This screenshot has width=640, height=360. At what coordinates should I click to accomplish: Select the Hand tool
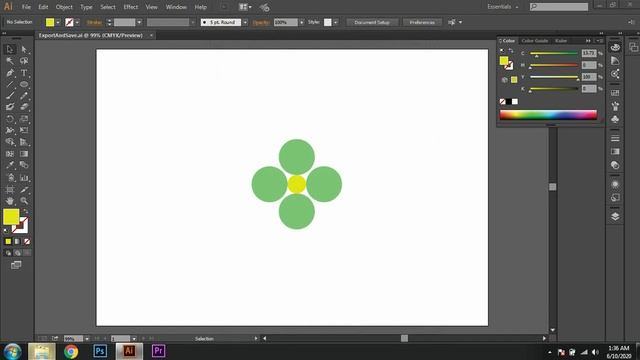tap(10, 201)
